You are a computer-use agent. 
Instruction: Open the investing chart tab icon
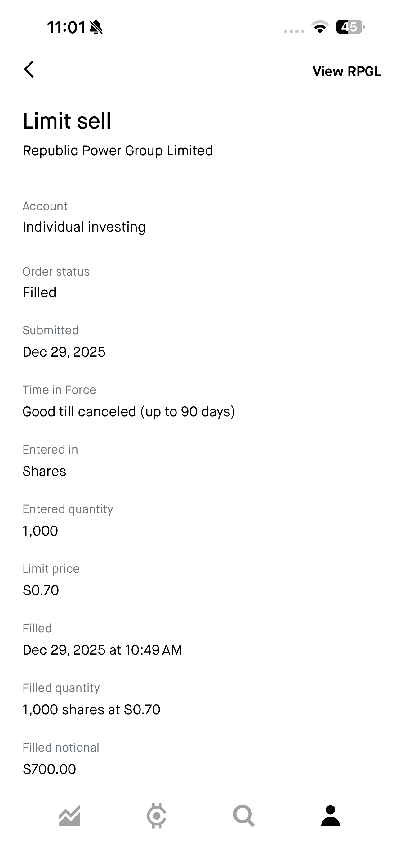69,816
